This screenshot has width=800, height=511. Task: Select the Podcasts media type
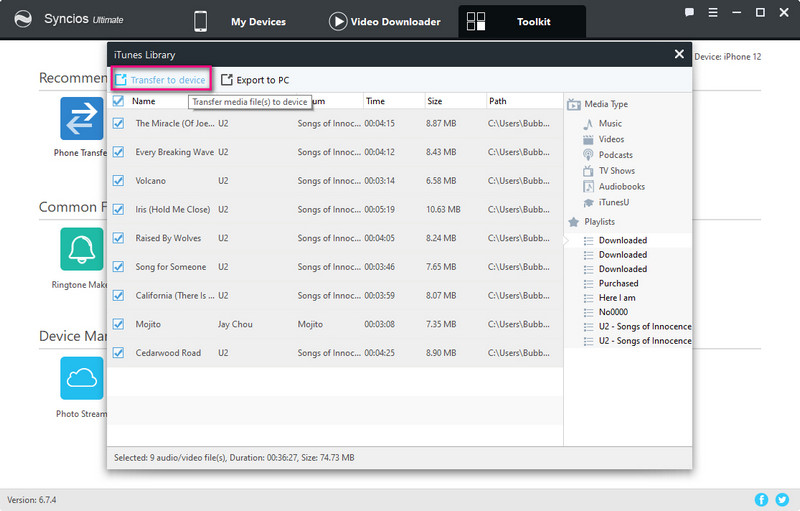pyautogui.click(x=615, y=155)
